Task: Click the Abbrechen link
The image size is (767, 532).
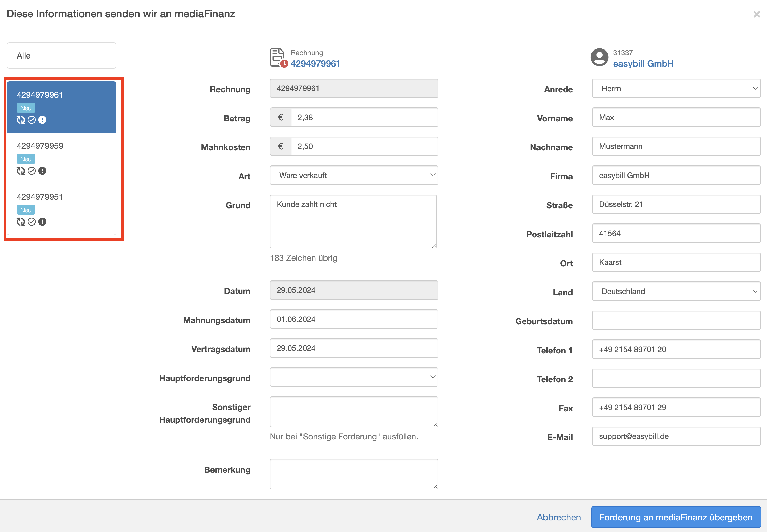Action: pyautogui.click(x=559, y=517)
